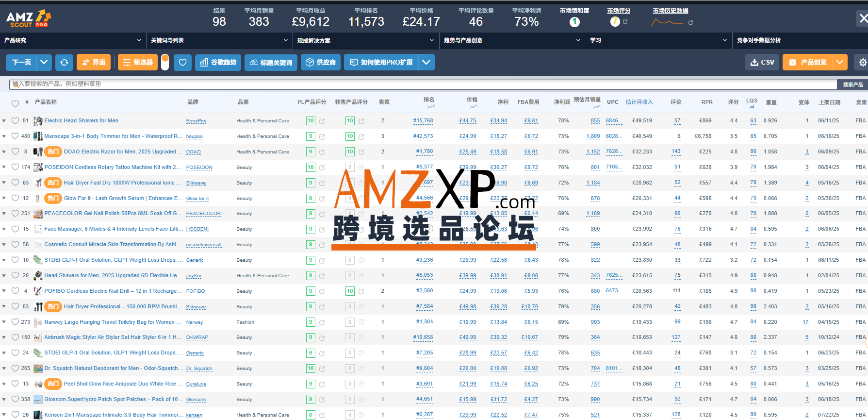This screenshot has width=868, height=420.
Task: Open the 关键词与列表 menu
Action: [219, 40]
